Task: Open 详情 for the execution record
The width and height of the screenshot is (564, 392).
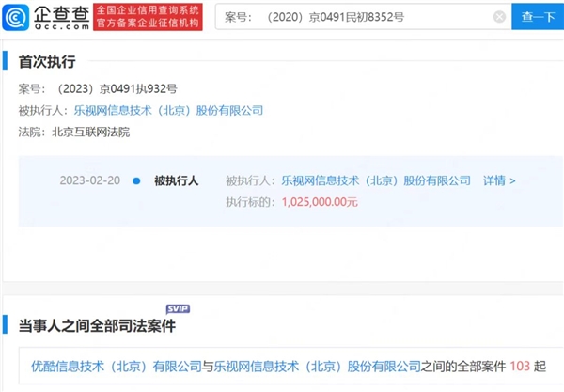Action: pos(499,180)
